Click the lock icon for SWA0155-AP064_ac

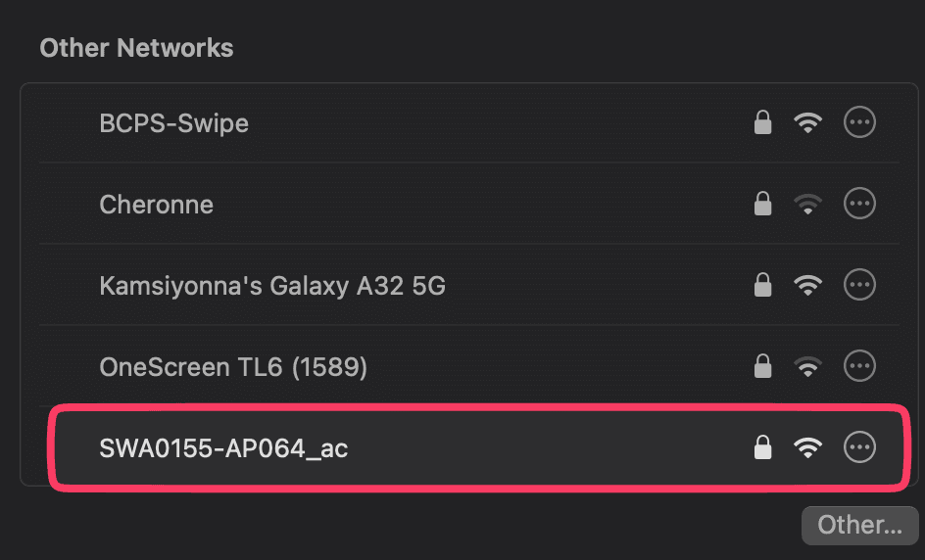762,447
